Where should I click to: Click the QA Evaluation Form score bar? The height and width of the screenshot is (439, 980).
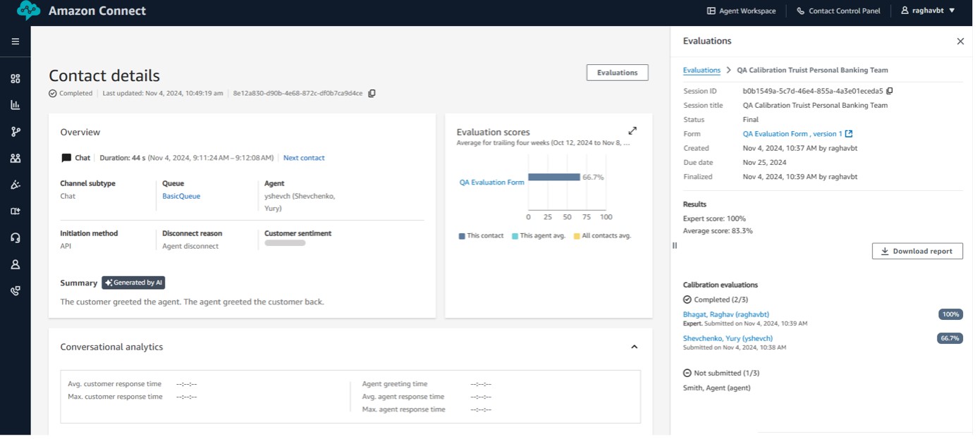click(553, 178)
